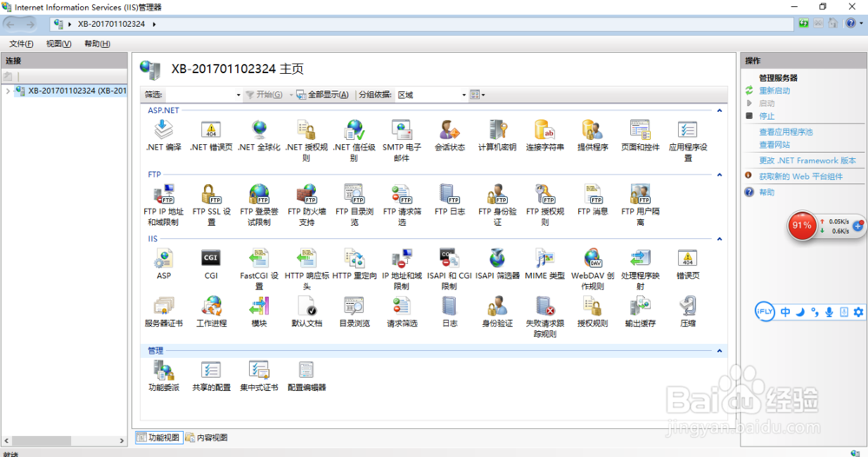Screen dimensions: 868x457
Task: Open .NET 信任级别 feature
Action: [354, 141]
